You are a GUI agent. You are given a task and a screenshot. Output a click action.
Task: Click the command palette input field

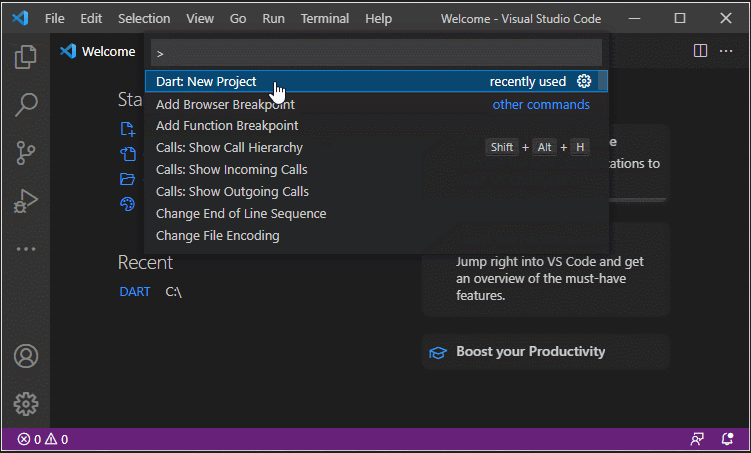click(376, 53)
